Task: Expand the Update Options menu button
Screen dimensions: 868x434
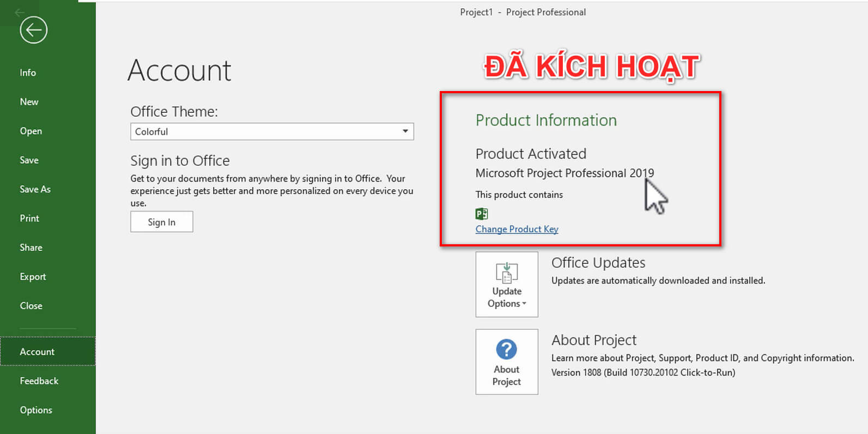Action: (x=507, y=284)
